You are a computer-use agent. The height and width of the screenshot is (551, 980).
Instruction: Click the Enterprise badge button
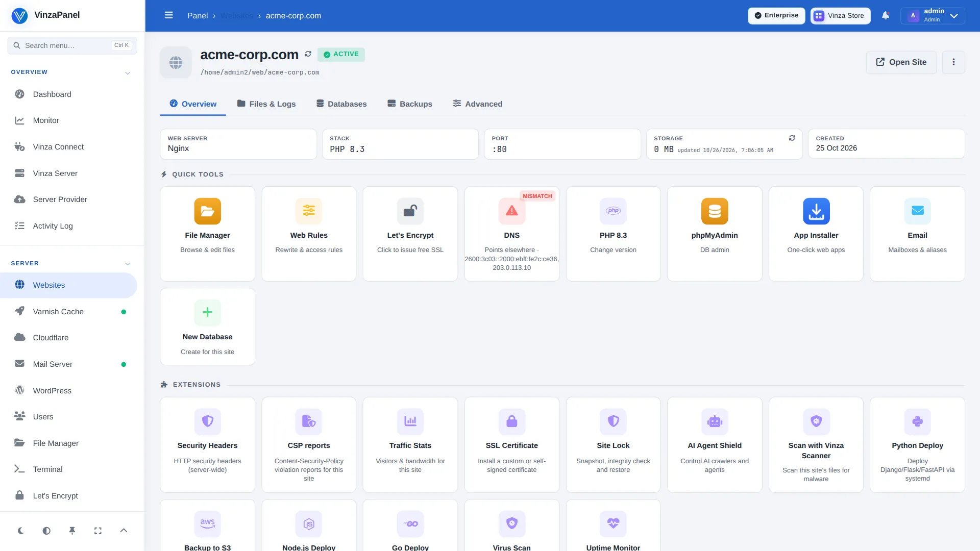(776, 16)
